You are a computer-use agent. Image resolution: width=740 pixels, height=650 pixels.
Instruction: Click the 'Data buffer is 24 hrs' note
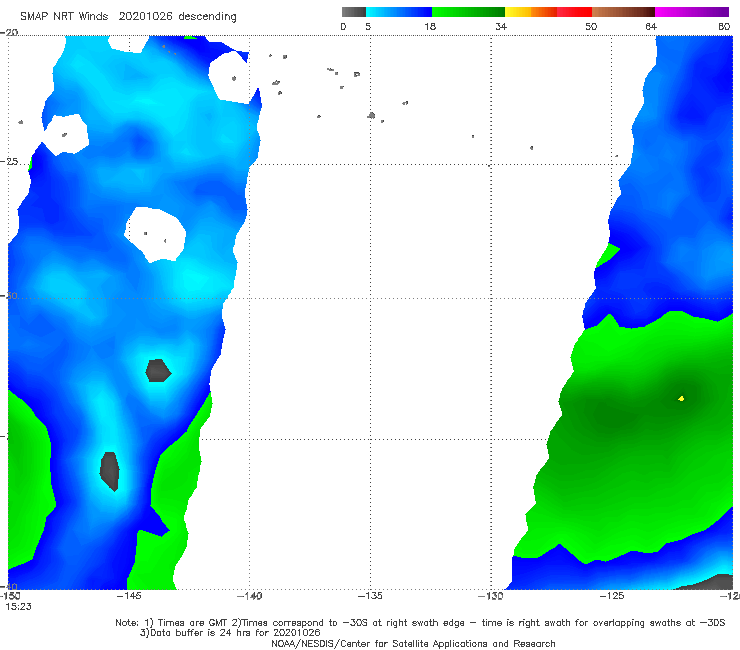[230, 633]
